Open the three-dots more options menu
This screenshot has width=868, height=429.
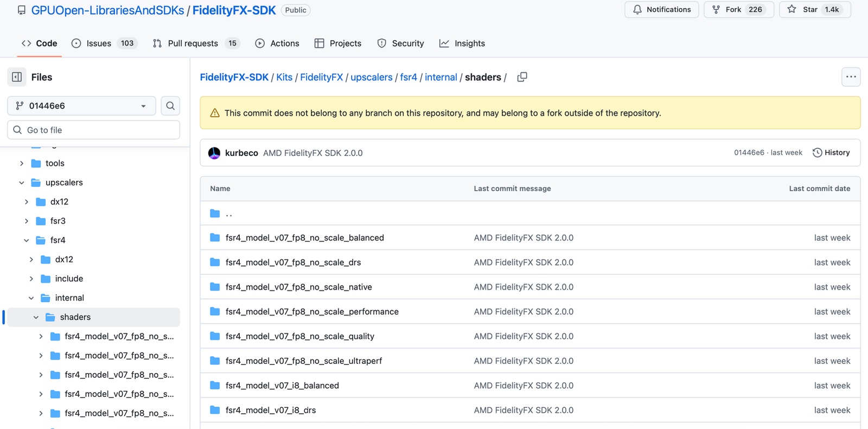(851, 77)
